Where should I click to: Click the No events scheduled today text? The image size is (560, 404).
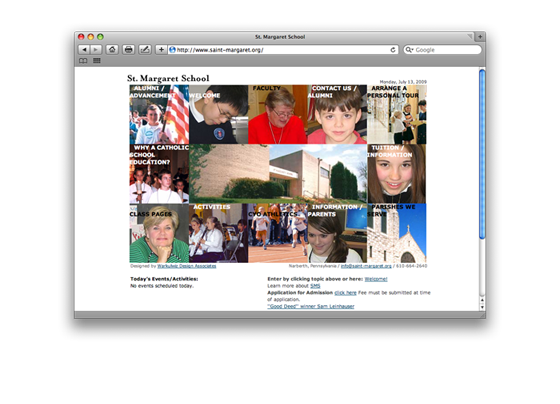(x=161, y=286)
